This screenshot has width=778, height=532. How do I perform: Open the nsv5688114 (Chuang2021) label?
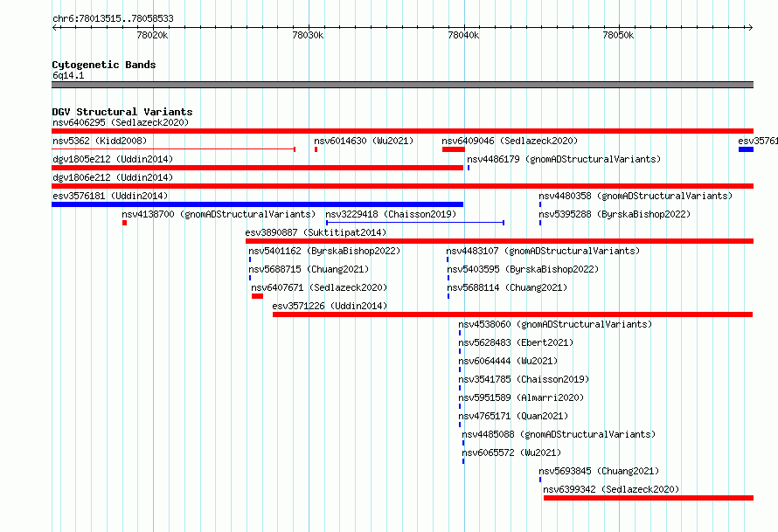(507, 287)
